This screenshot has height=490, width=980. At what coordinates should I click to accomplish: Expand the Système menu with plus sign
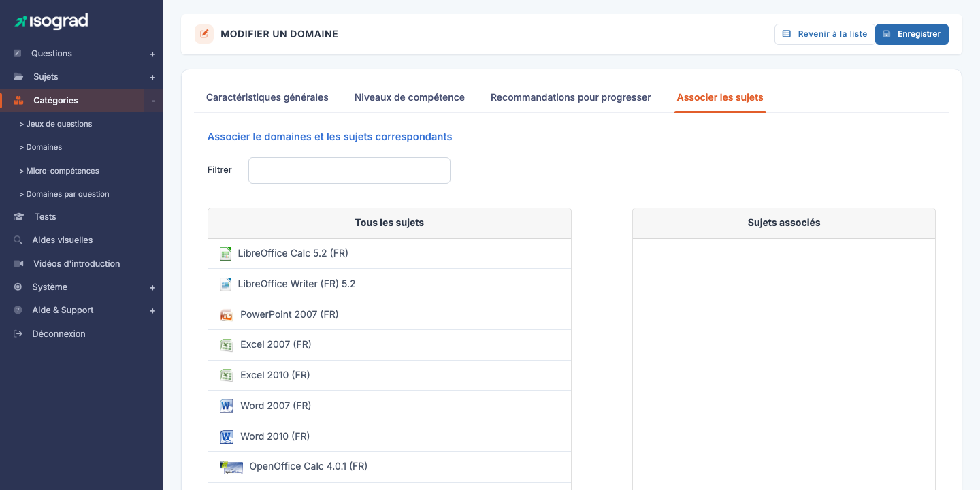click(x=152, y=288)
